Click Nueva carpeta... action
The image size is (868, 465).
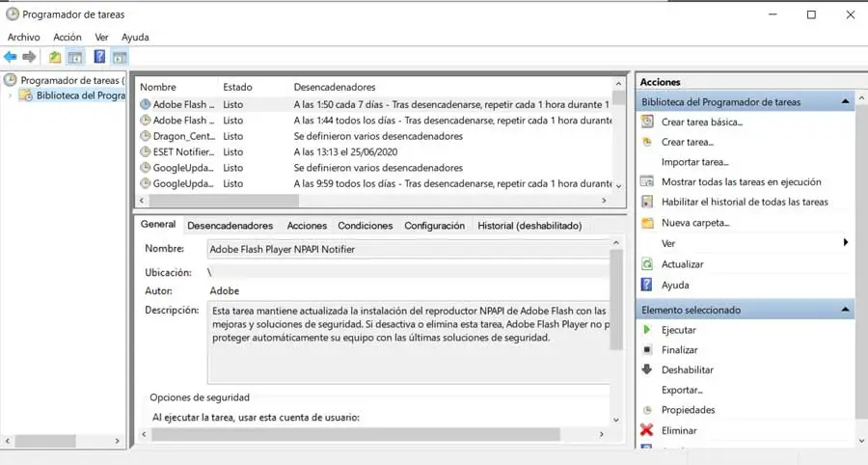click(695, 223)
